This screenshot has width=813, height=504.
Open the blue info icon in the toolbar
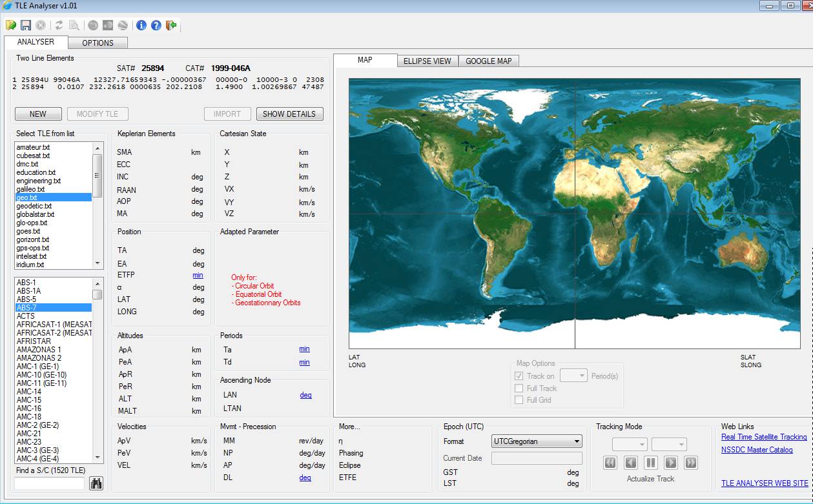tap(141, 25)
